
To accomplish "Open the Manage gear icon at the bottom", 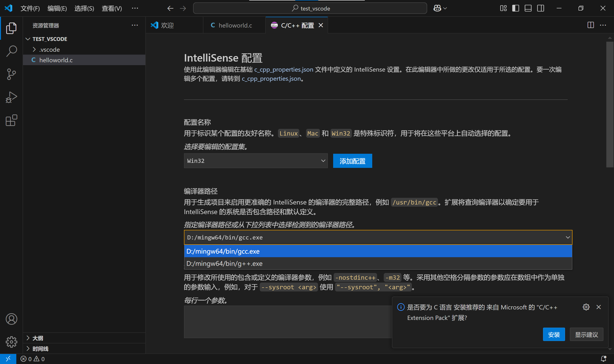I will click(x=11, y=342).
